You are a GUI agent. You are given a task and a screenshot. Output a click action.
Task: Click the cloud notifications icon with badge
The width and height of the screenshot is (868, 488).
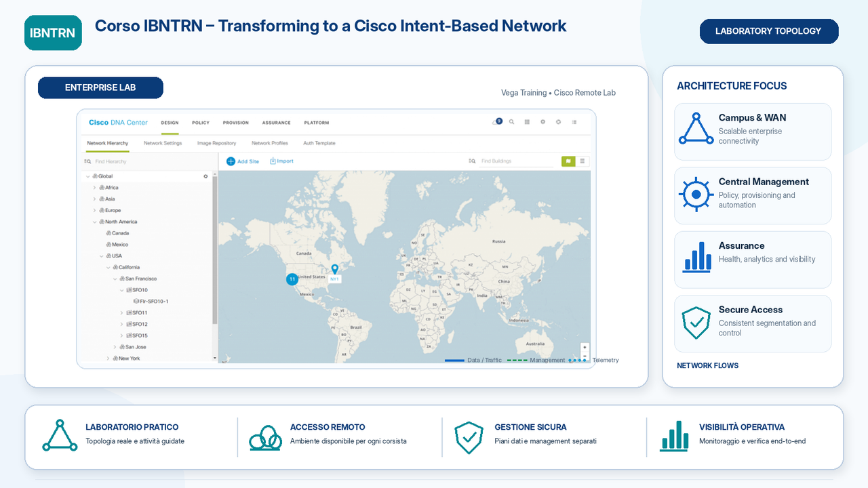pyautogui.click(x=496, y=122)
